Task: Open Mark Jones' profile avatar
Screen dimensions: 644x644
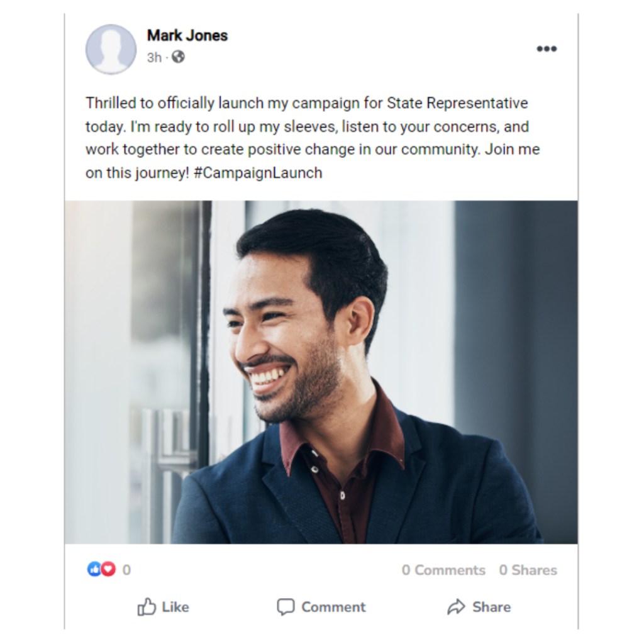Action: (x=111, y=49)
